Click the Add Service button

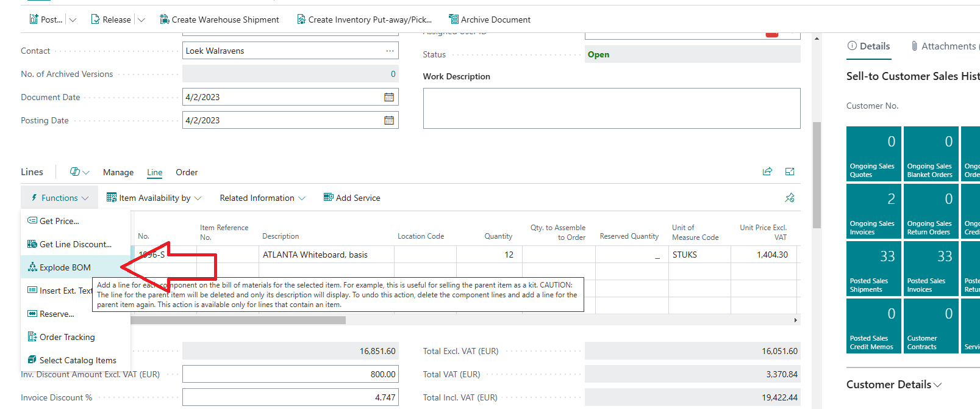coord(352,198)
